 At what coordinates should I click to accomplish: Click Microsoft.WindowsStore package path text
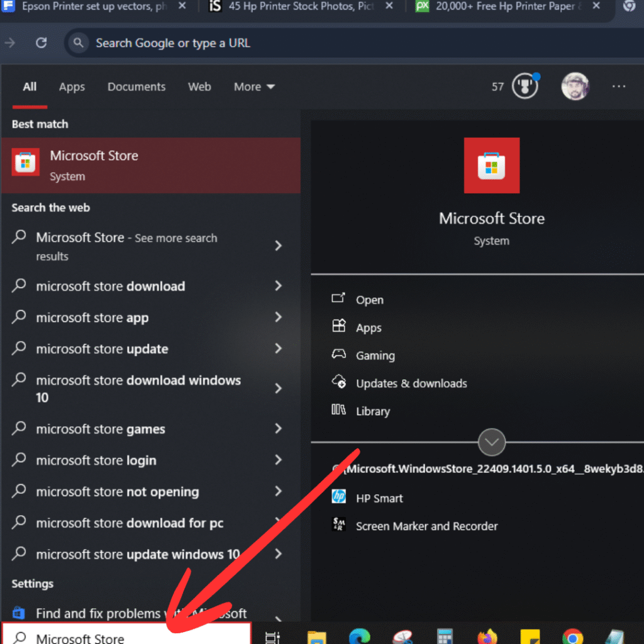(x=489, y=469)
